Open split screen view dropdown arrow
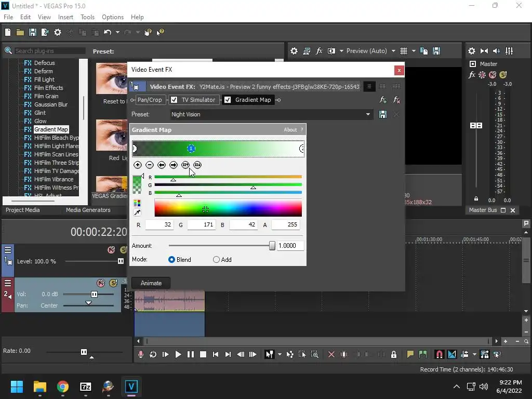 point(341,51)
